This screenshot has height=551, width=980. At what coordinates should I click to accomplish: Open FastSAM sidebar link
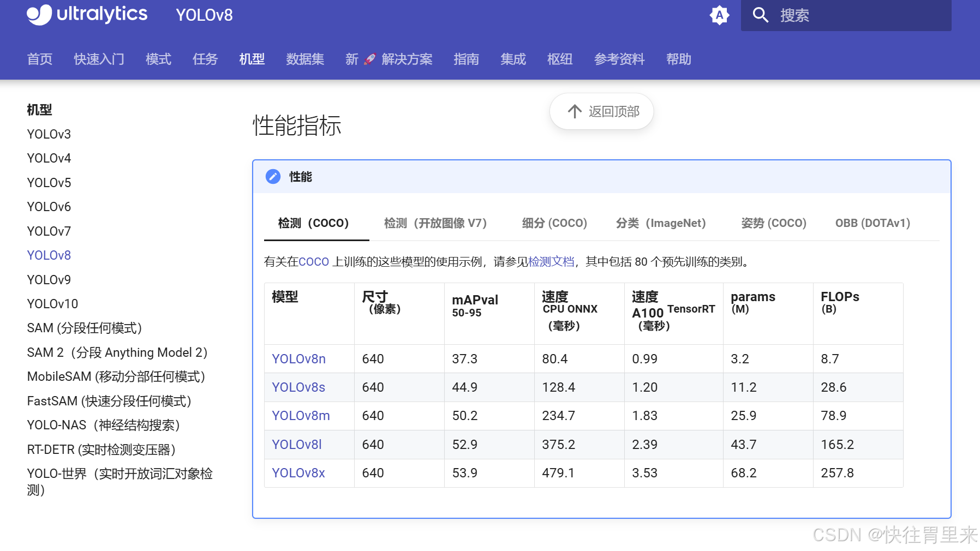pos(109,401)
